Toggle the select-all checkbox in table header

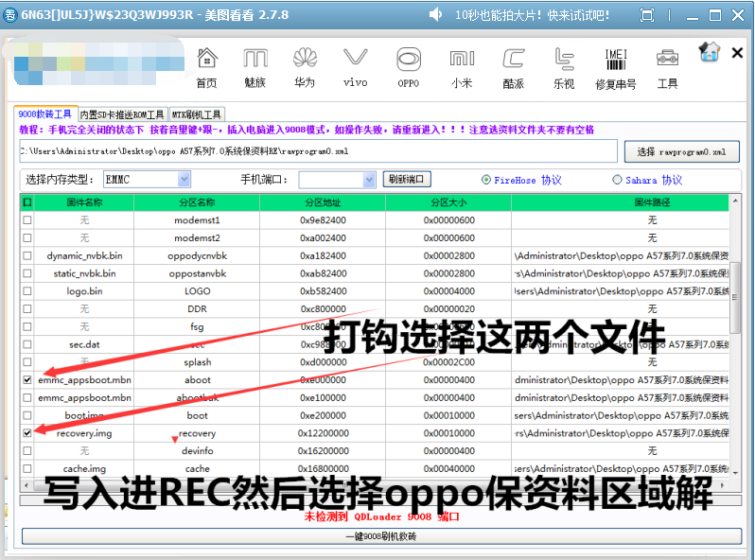pos(27,202)
